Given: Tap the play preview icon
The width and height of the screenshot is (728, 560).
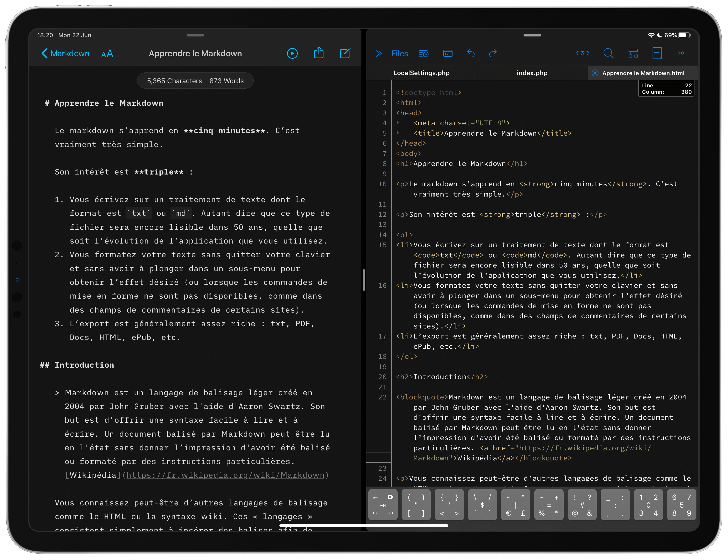Looking at the screenshot, I should coord(292,53).
